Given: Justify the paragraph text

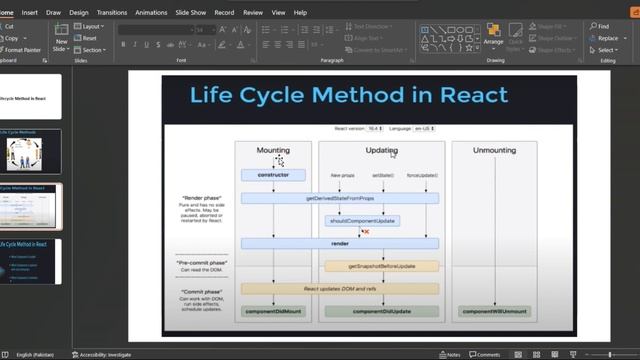Looking at the screenshot, I should 301,44.
